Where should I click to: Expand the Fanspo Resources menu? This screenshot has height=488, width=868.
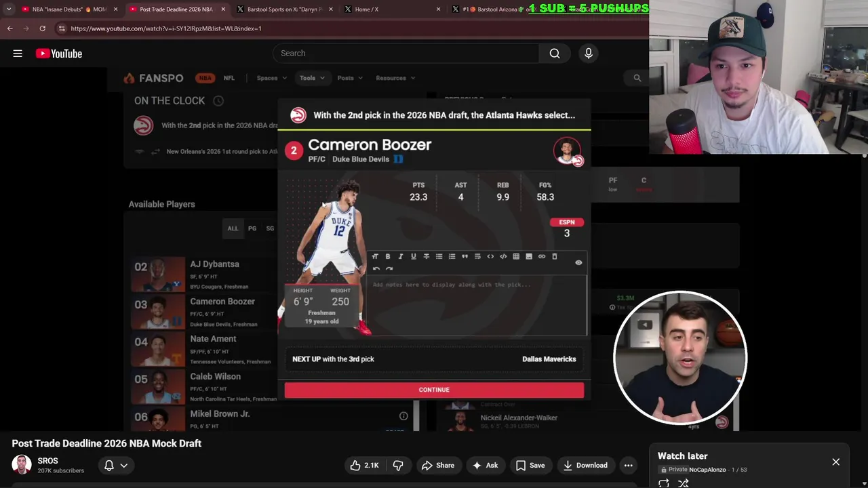pos(395,78)
